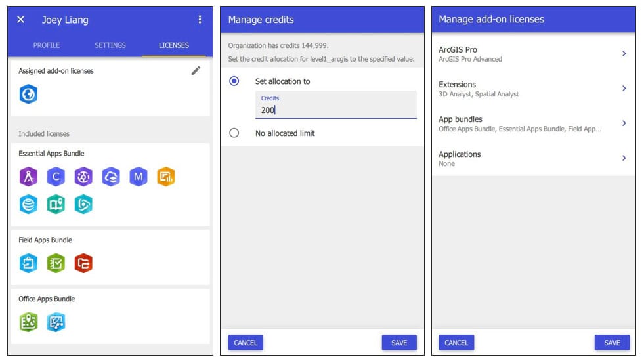Viewport: 644px width, 361px height.
Task: Click the light blue striped globe icon
Action: [28, 204]
